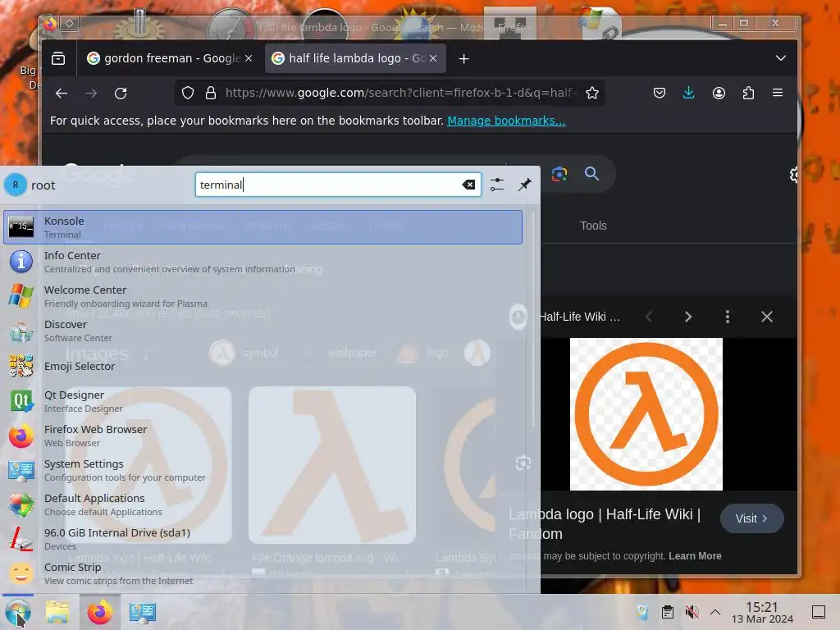Open Discover software center

(262, 331)
